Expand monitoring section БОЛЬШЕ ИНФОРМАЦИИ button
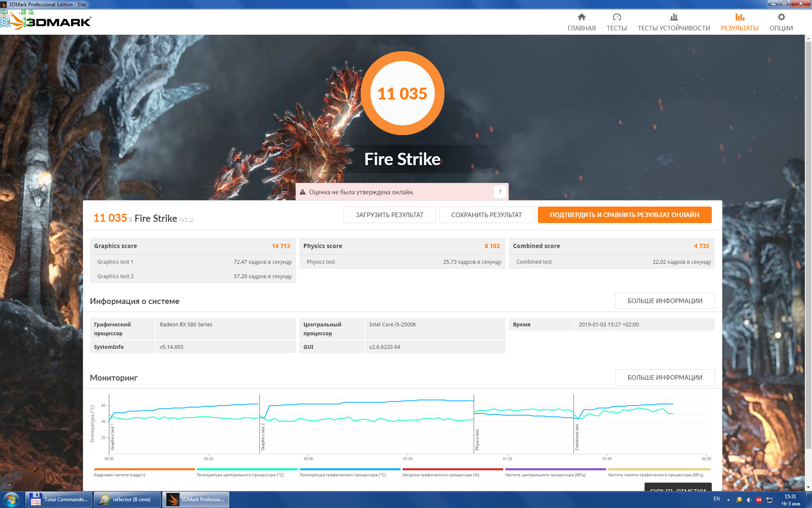812x508 pixels. click(664, 377)
